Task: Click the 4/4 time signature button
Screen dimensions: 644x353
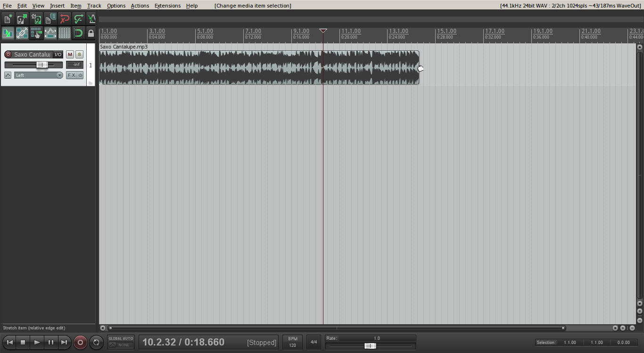Action: click(x=314, y=342)
